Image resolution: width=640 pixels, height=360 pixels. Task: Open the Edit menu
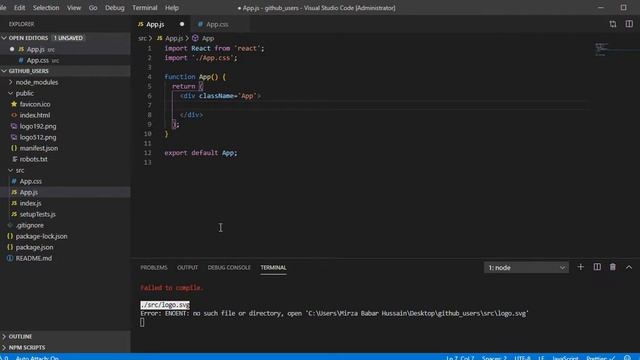click(20, 8)
